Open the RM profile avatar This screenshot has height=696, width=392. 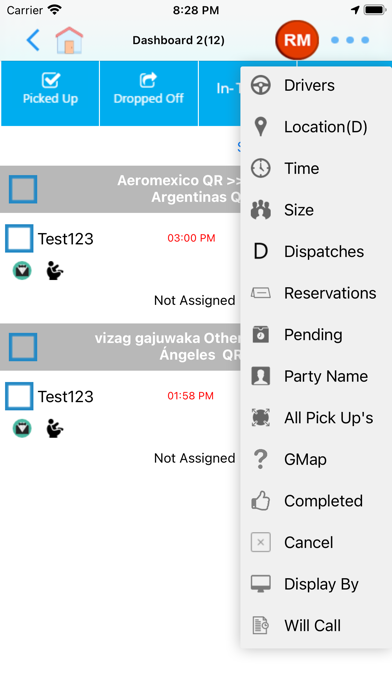click(x=297, y=40)
